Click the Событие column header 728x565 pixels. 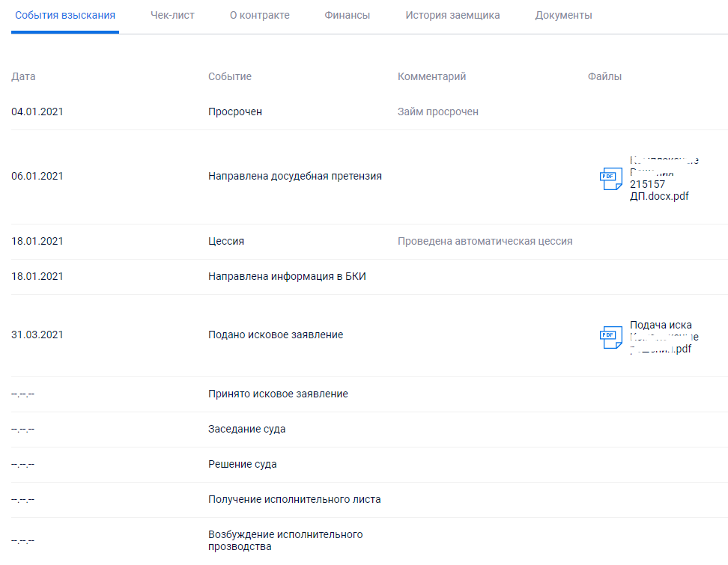tap(229, 76)
